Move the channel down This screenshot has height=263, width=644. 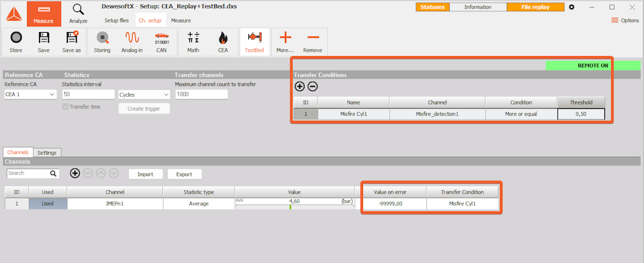click(114, 174)
